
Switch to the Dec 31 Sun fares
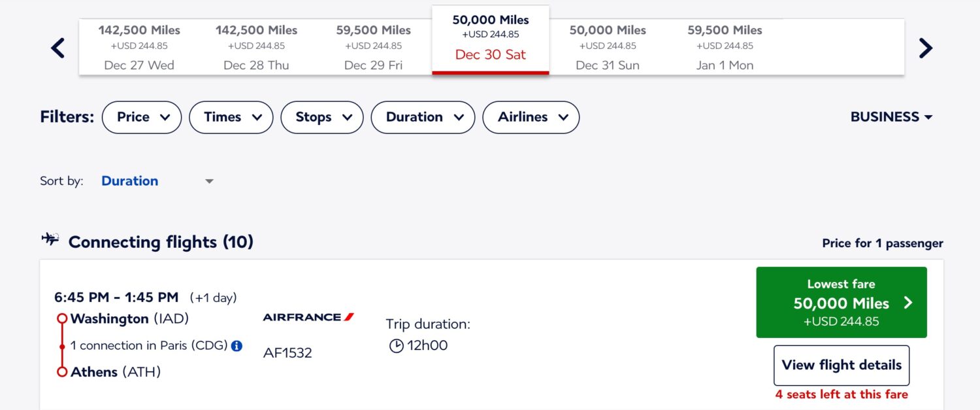click(x=607, y=46)
